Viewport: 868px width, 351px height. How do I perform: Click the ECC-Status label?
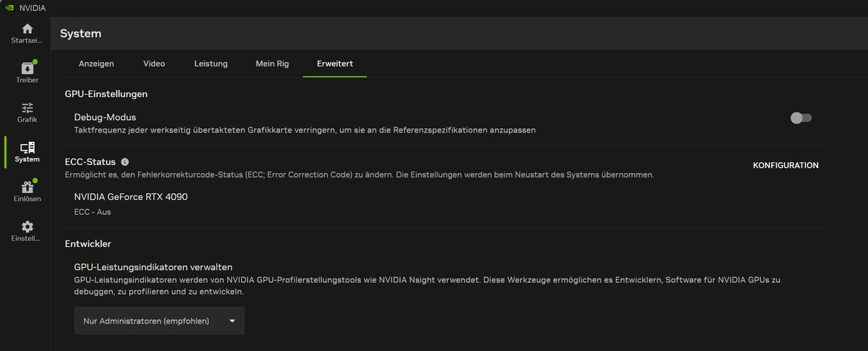90,162
